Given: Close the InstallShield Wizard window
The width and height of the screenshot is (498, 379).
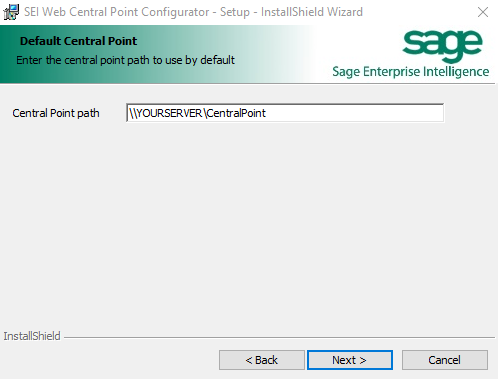Looking at the screenshot, I should pyautogui.click(x=483, y=12).
